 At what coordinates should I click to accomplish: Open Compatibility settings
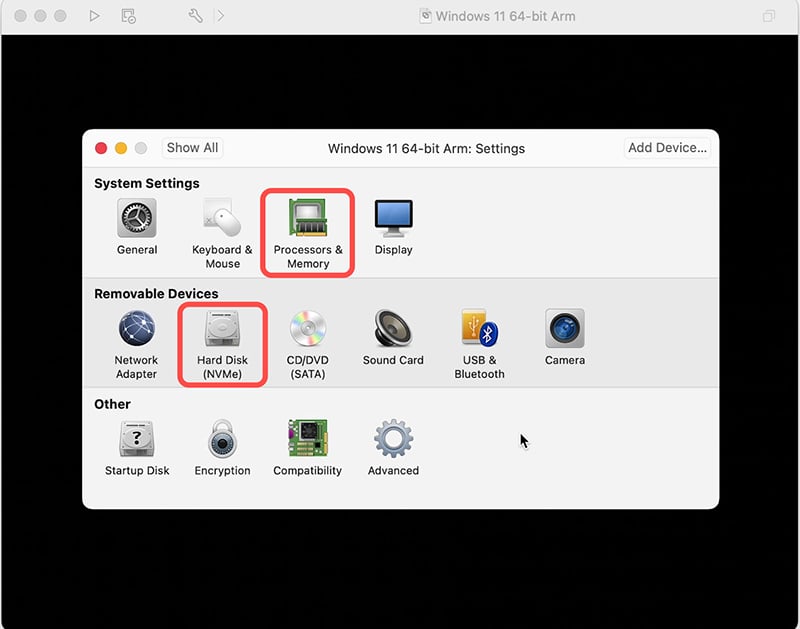point(308,448)
